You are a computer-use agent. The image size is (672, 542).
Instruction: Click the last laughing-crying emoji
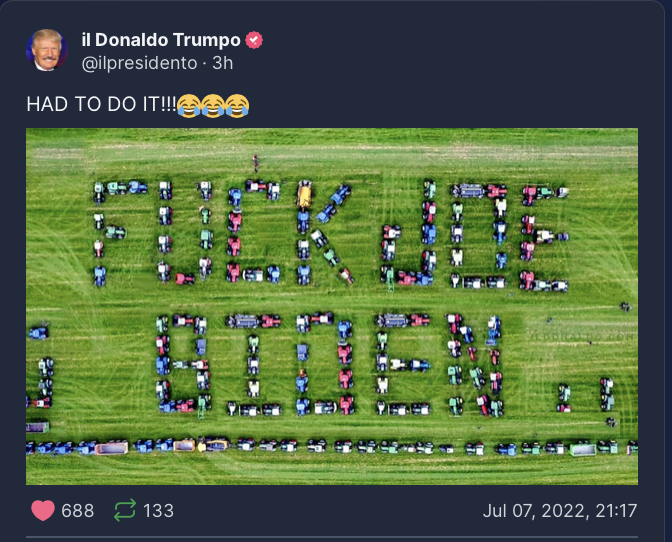(x=237, y=105)
